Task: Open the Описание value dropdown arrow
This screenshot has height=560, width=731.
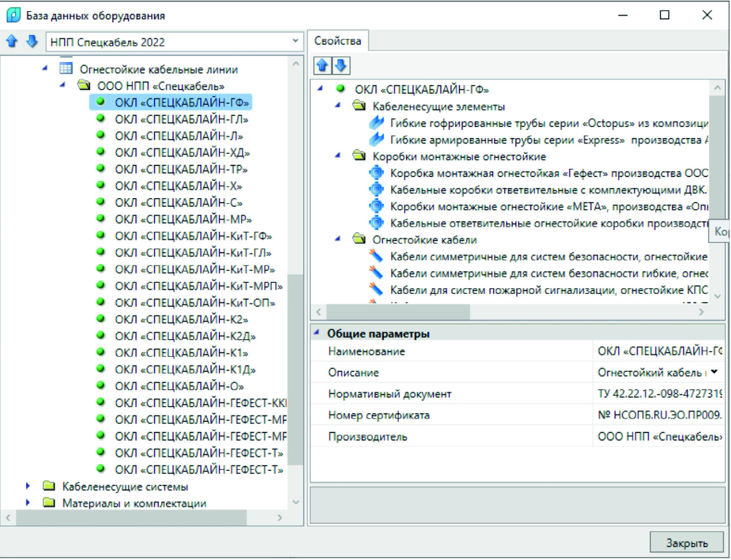Action: [714, 372]
